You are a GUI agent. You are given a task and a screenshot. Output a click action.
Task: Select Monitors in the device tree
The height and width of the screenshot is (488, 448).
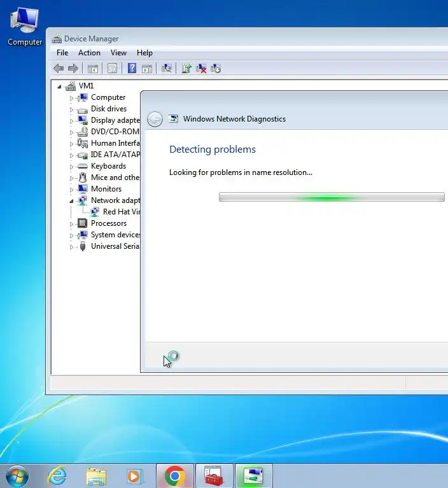coord(106,188)
